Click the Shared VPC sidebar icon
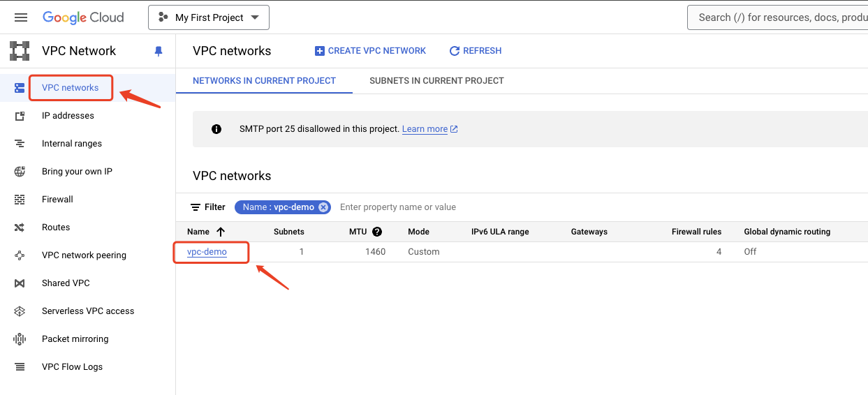This screenshot has height=395, width=868. tap(20, 283)
